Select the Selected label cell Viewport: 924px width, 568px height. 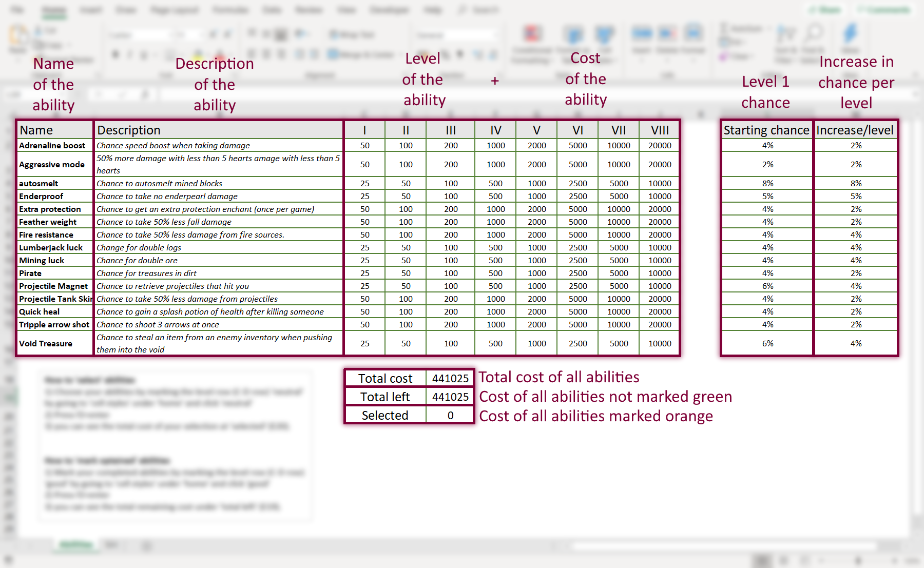pos(386,416)
